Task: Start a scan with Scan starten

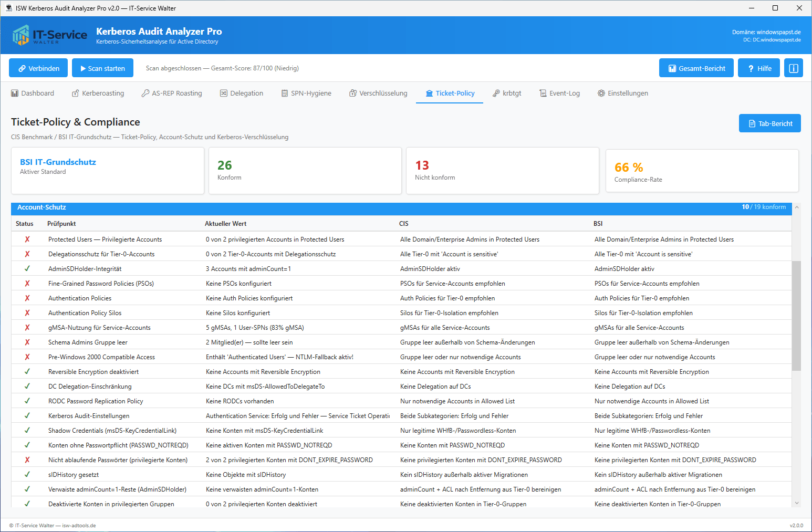Action: [x=102, y=68]
